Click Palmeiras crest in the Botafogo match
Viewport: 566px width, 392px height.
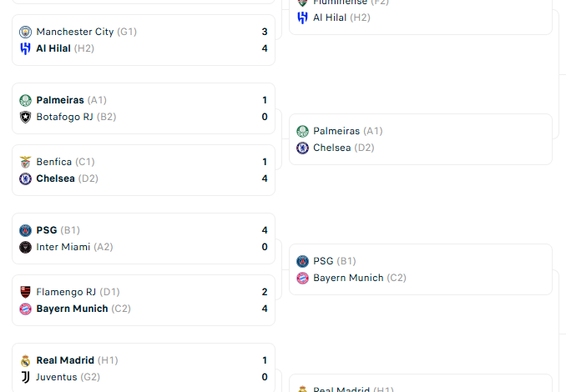tap(25, 100)
